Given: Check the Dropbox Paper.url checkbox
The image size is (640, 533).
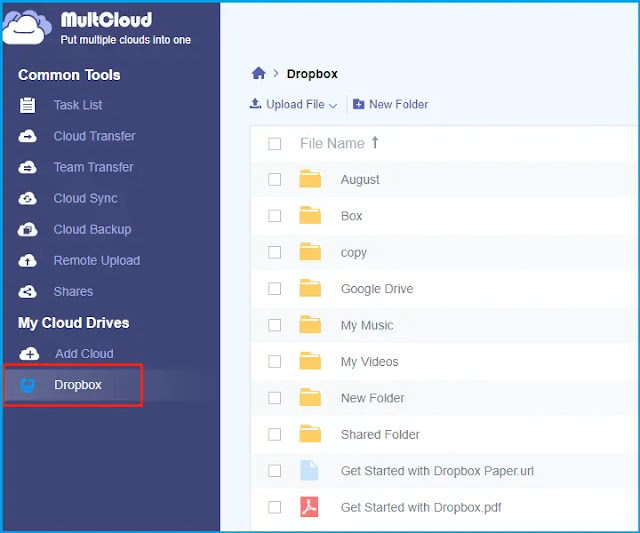Looking at the screenshot, I should tap(274, 471).
